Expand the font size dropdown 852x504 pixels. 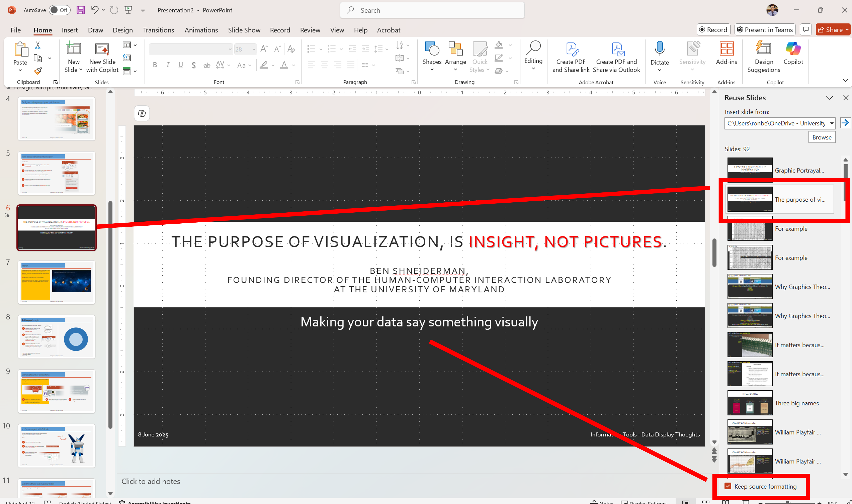pyautogui.click(x=254, y=49)
